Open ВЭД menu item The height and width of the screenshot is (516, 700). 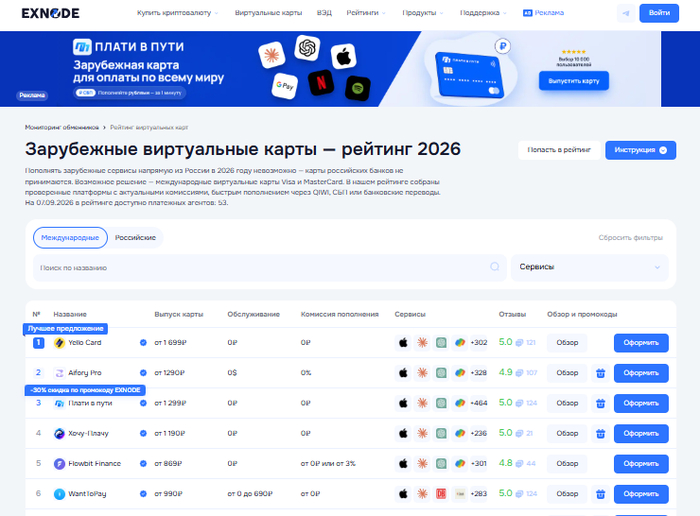[x=324, y=13]
